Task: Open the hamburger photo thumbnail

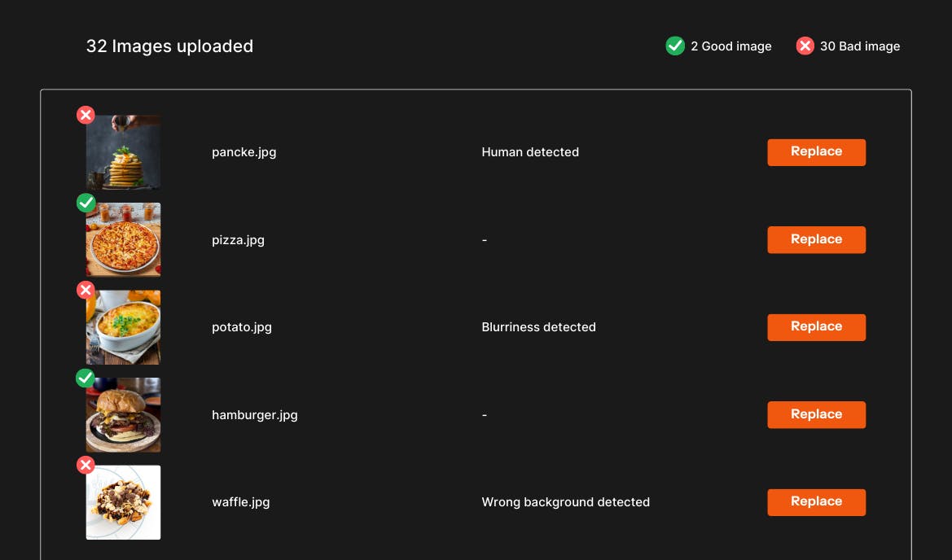Action: (x=124, y=416)
